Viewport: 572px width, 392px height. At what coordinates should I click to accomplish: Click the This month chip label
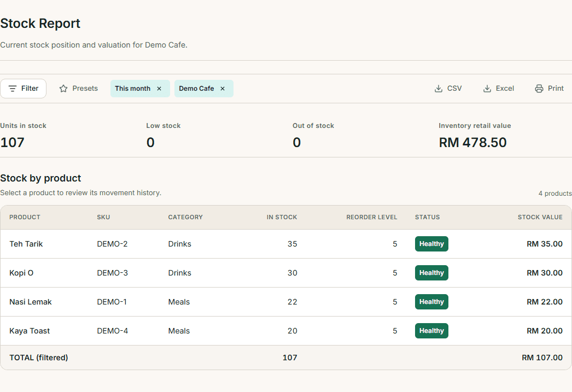coord(132,89)
